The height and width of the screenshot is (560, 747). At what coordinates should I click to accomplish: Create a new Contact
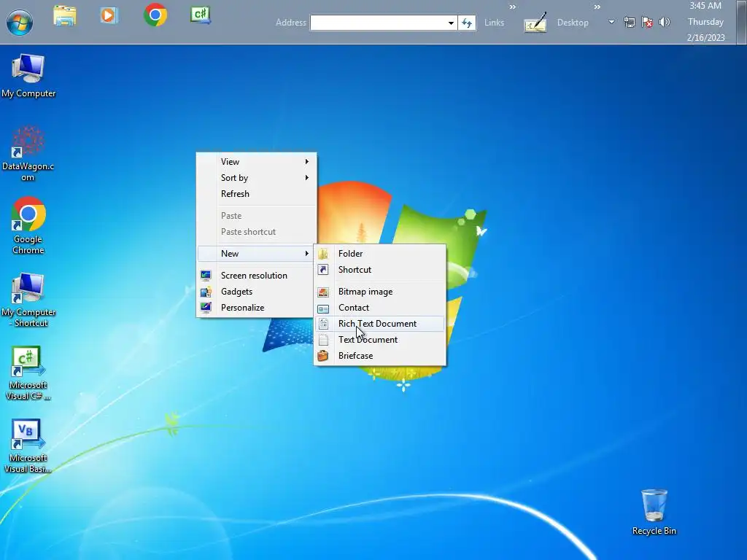point(379,308)
